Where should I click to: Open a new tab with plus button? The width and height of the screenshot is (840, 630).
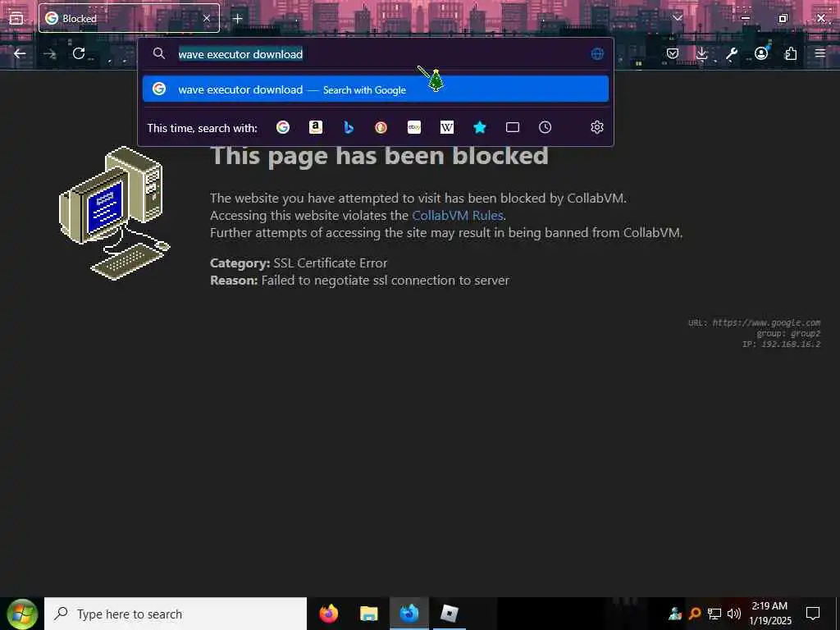pyautogui.click(x=237, y=18)
